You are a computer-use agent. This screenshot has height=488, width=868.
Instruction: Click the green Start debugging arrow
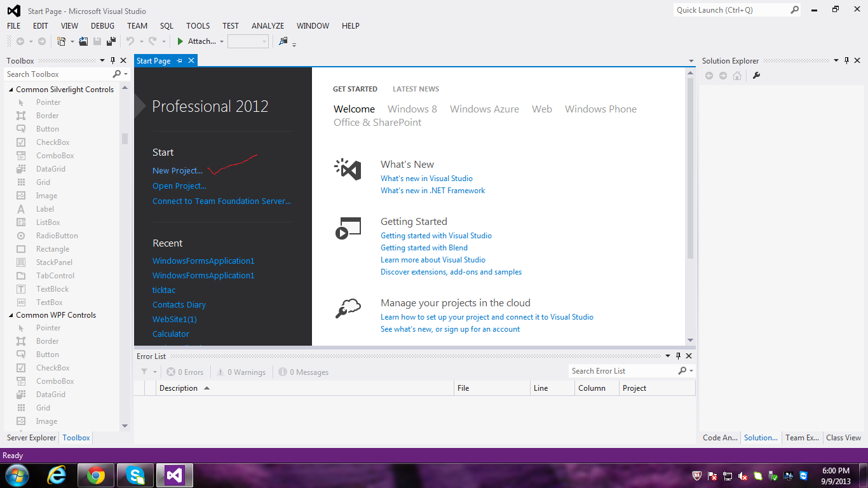pyautogui.click(x=180, y=41)
